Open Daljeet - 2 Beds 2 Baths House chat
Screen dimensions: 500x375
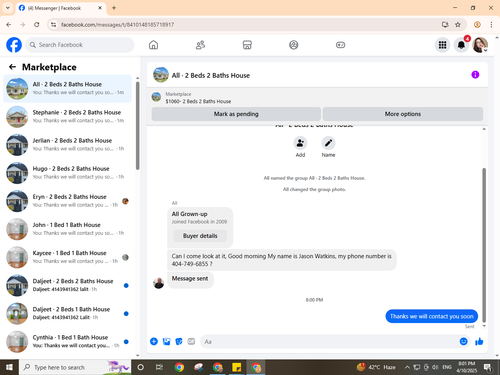67,285
